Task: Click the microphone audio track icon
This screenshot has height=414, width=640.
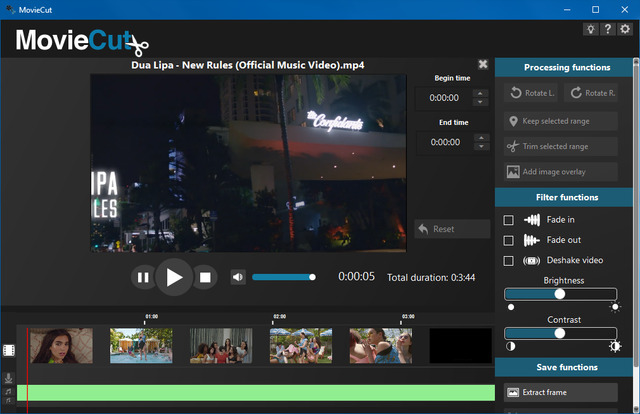Action: click(9, 378)
